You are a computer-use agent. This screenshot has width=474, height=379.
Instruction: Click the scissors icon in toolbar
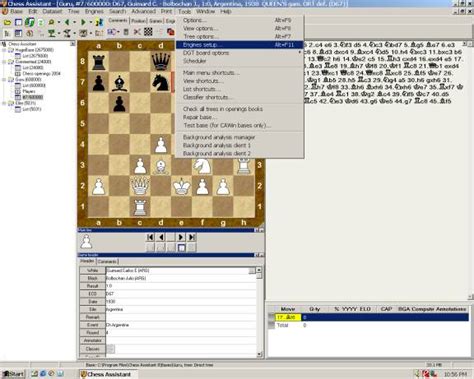pos(137,32)
